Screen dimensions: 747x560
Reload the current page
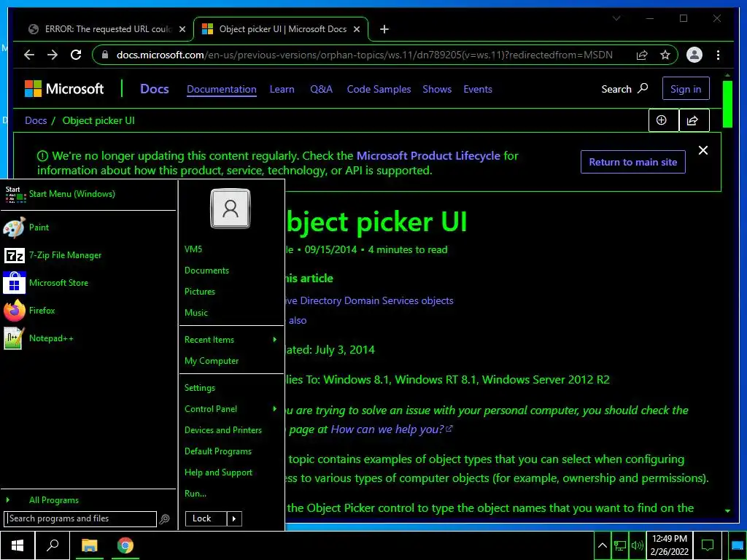[x=76, y=55]
